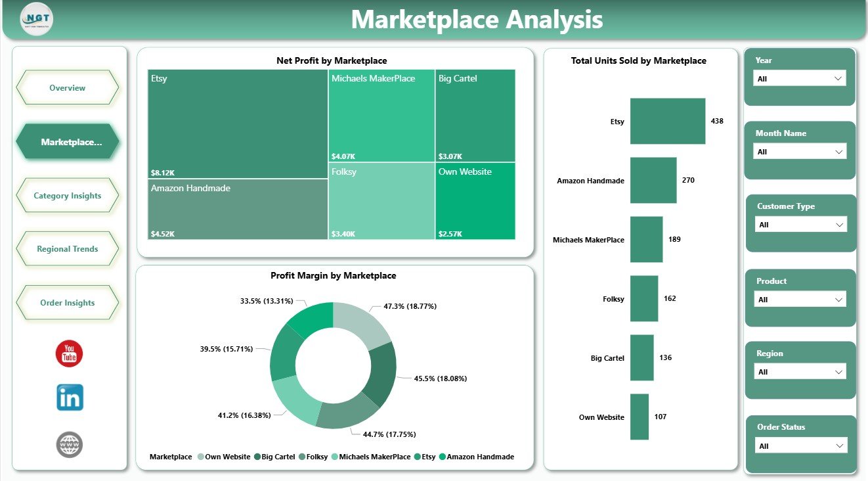Open the Order Status dropdown
Screen dimensions: 868x481
click(800, 446)
